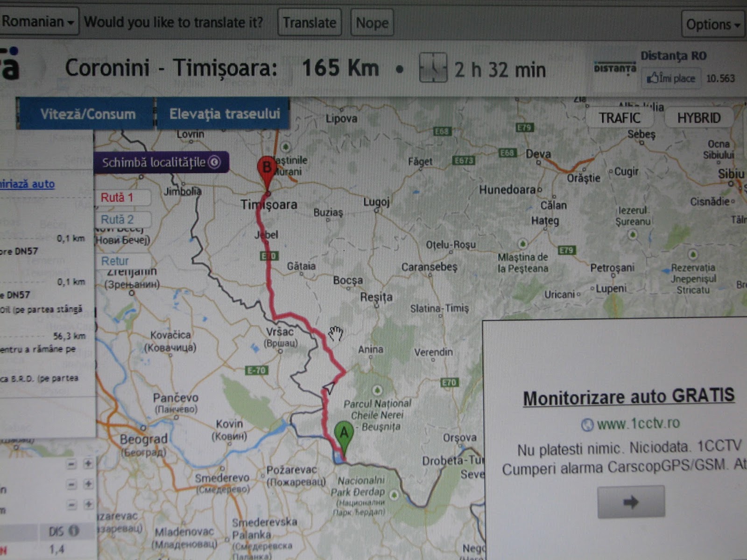Click the Reșița label on the map

[x=376, y=297]
